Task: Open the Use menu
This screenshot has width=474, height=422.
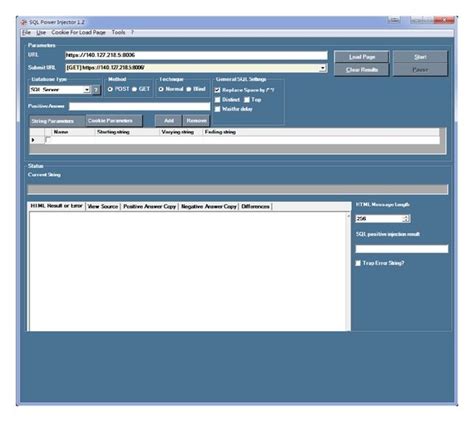Action: click(x=41, y=32)
